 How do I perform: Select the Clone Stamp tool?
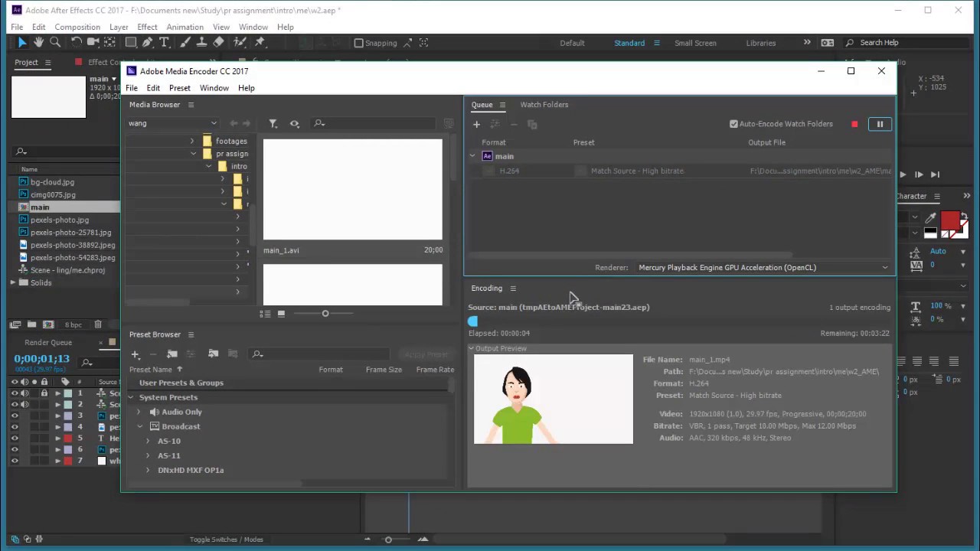(201, 43)
